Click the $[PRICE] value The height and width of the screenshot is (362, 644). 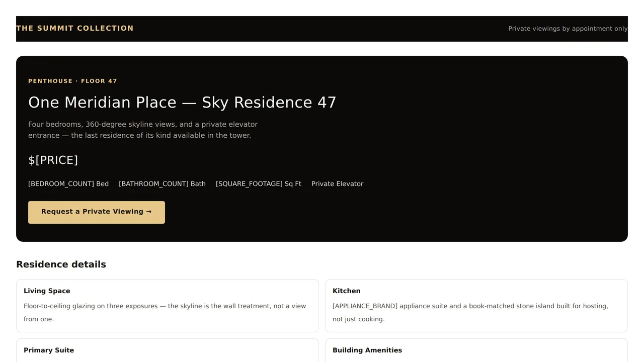tap(53, 160)
